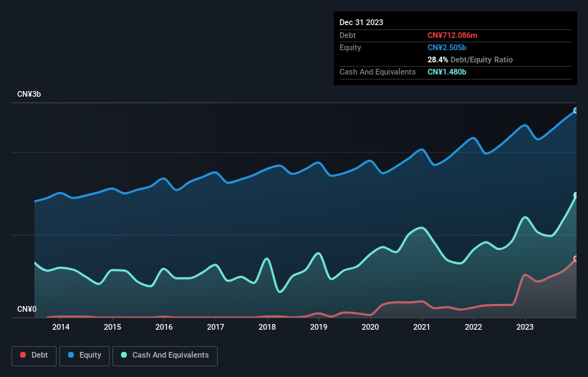This screenshot has height=377, width=588.
Task: Click the 2016 x-axis label
Action: click(x=164, y=327)
